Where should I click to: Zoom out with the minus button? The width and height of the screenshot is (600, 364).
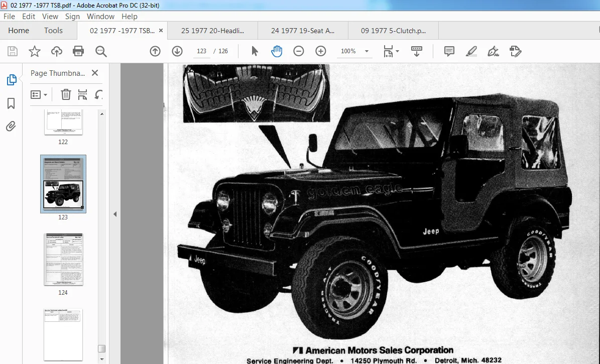point(298,51)
